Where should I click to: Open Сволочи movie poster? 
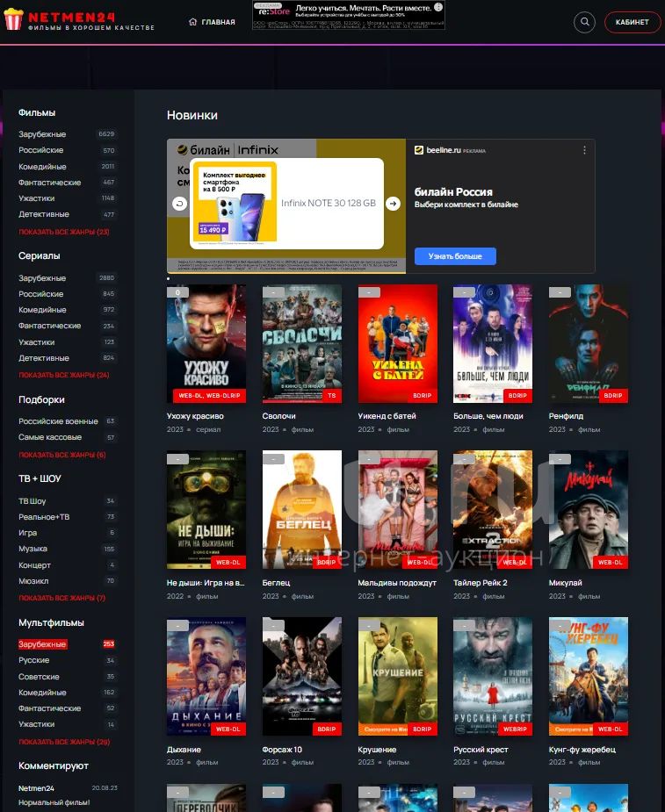(302, 344)
